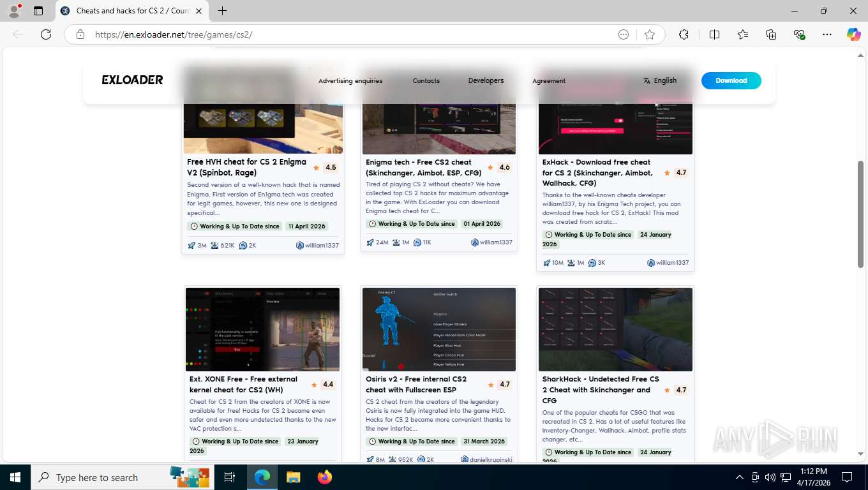Click Working & Up To Date badge on Enigma V2
The height and width of the screenshot is (490, 868).
(235, 226)
